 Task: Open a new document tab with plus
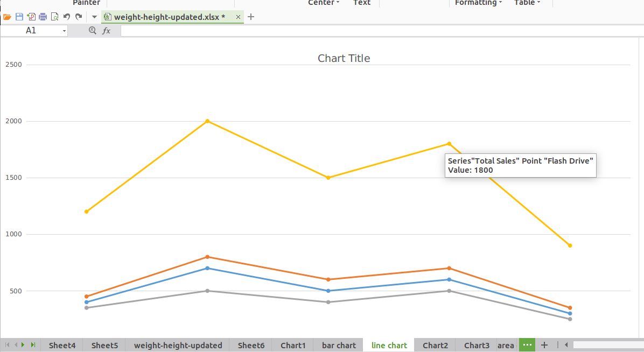(251, 17)
